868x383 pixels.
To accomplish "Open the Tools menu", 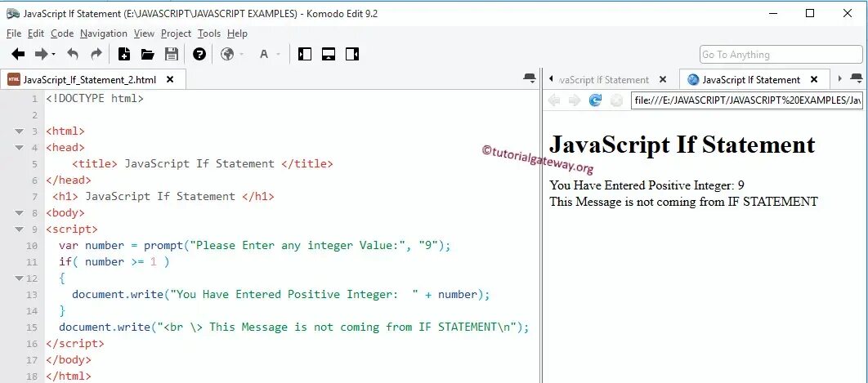I will 209,33.
